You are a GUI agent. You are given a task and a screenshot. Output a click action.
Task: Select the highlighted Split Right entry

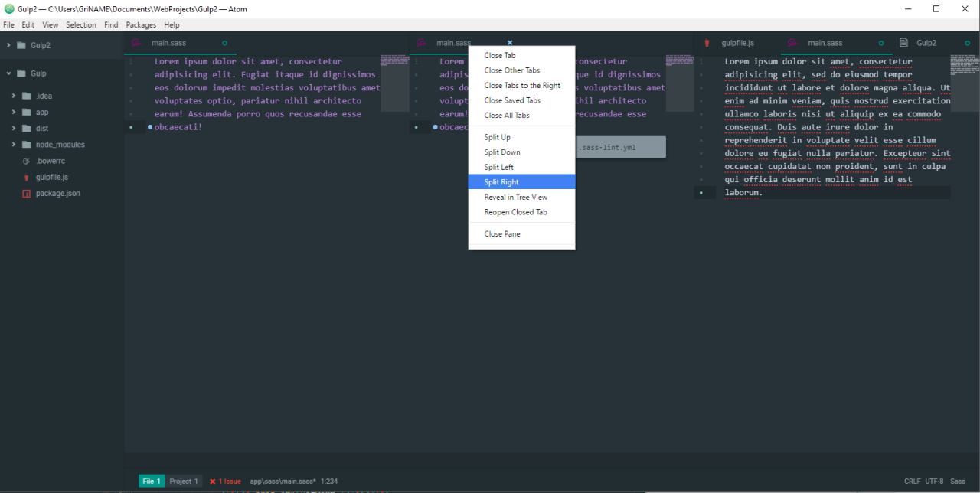(x=521, y=182)
